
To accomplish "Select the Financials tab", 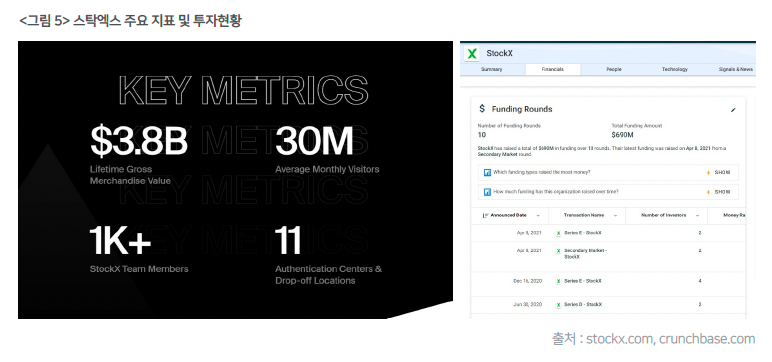I will click(552, 69).
